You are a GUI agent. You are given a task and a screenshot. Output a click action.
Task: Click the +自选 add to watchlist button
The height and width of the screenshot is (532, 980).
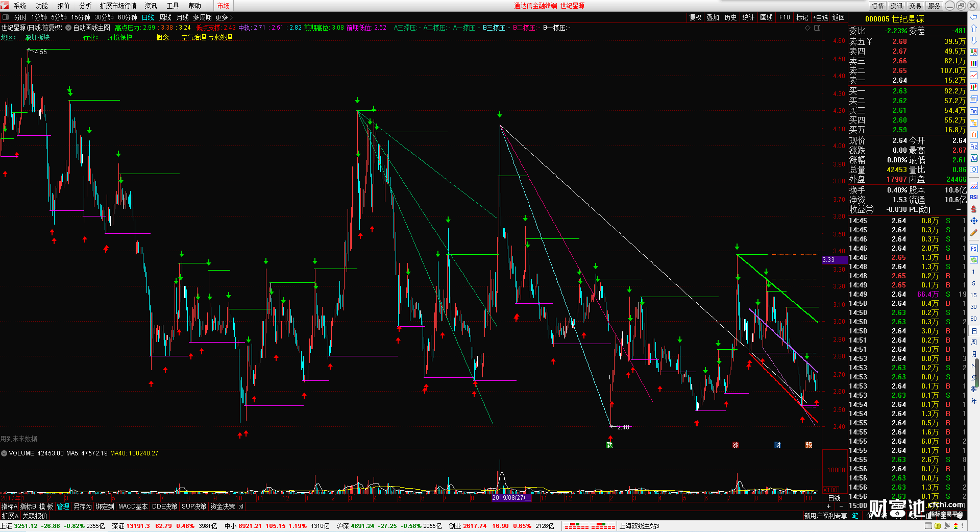click(820, 17)
